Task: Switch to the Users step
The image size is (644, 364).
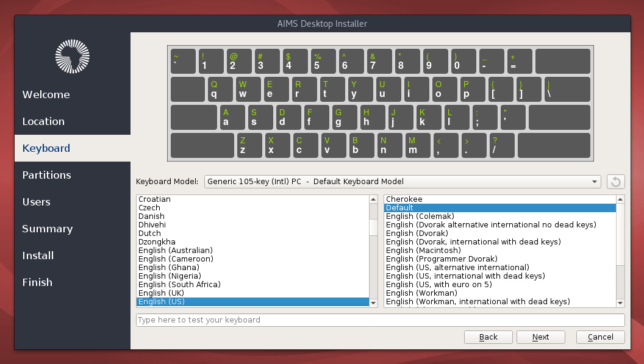Action: click(37, 202)
